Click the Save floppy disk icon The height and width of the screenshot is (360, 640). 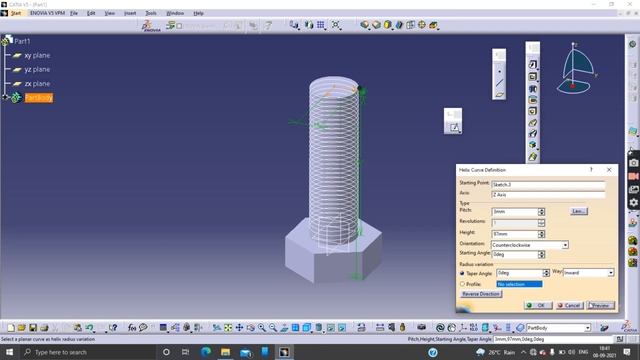point(33,328)
